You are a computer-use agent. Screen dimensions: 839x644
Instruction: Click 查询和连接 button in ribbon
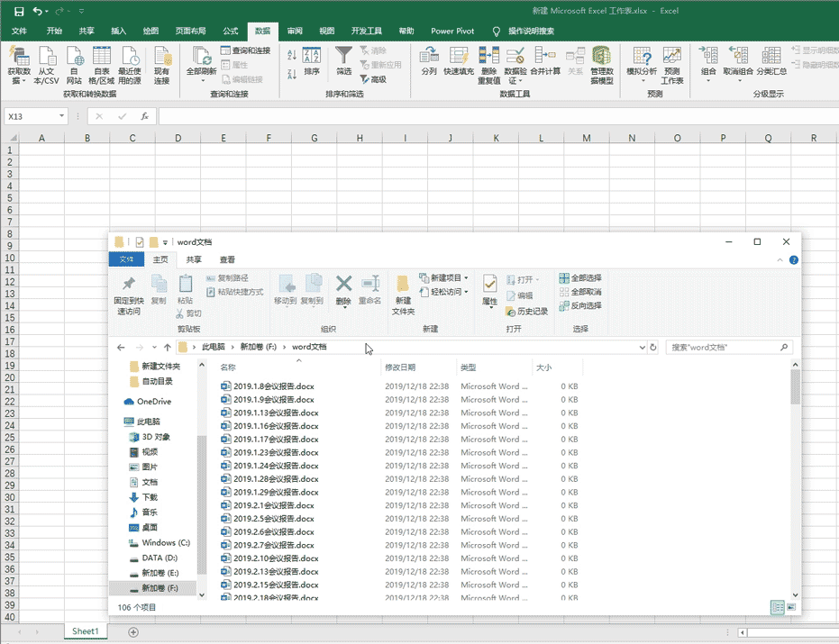(245, 50)
